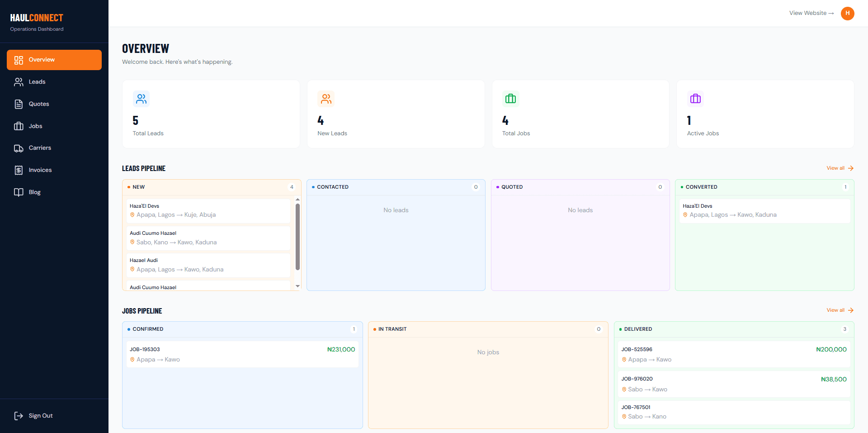Open the Hazael Audi lead card

click(x=208, y=265)
